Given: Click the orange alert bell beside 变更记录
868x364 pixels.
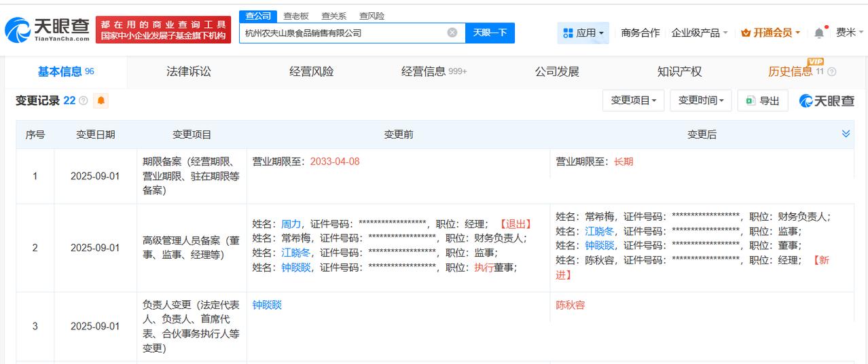Looking at the screenshot, I should (x=101, y=101).
